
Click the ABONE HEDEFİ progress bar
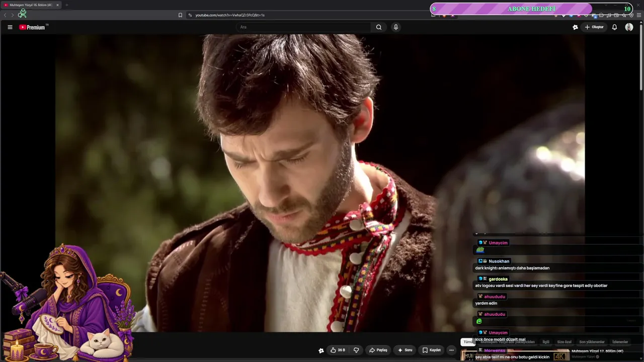(531, 9)
